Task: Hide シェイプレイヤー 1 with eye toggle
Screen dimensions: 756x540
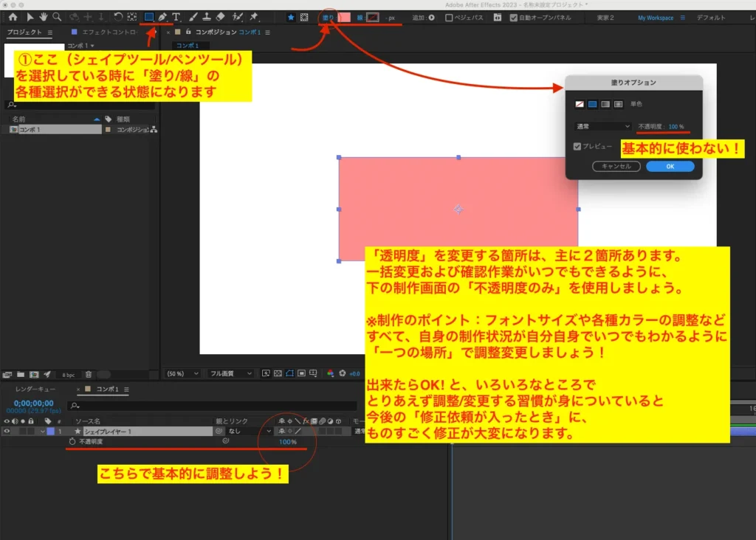Action: tap(7, 431)
